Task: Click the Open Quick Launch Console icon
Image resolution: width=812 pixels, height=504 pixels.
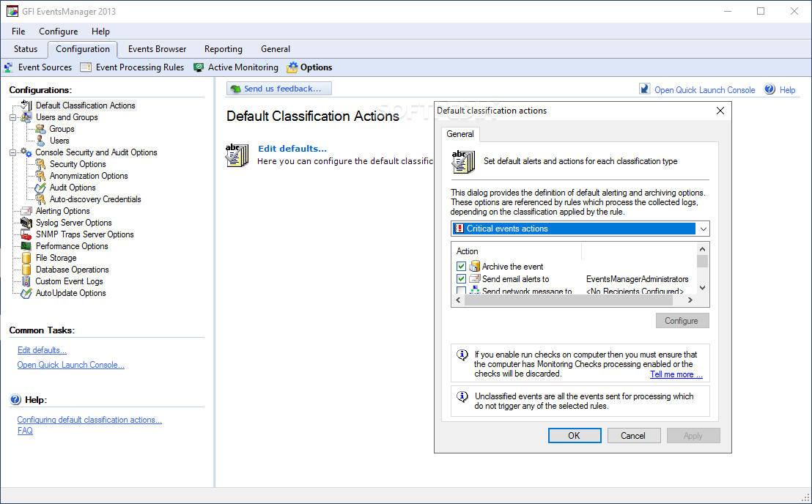Action: coord(645,89)
